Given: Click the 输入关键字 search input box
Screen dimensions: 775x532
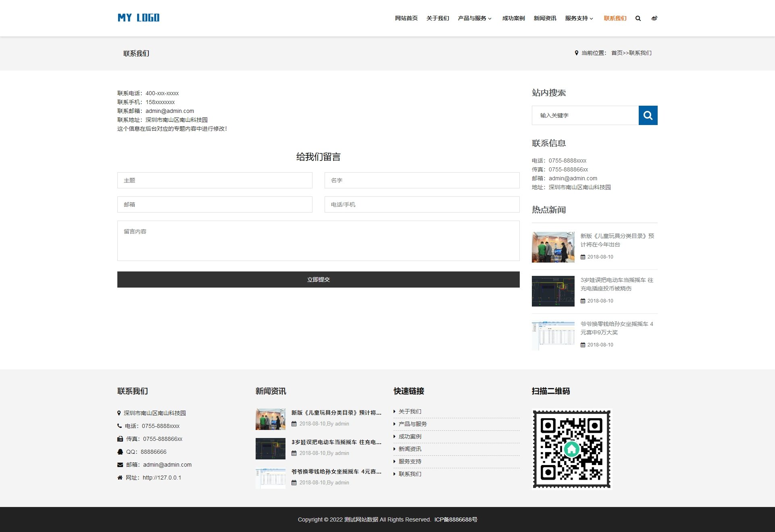Looking at the screenshot, I should click(585, 115).
